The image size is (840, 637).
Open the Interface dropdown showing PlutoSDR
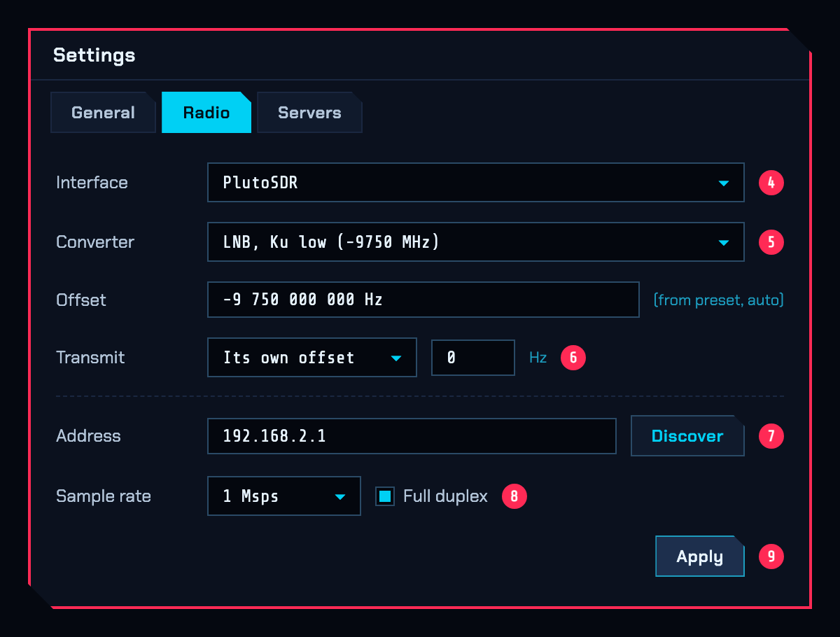coord(476,183)
